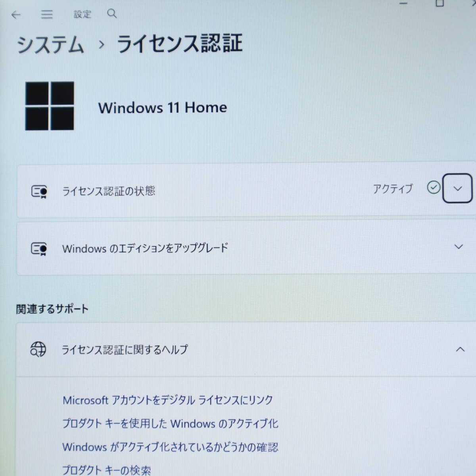This screenshot has width=476, height=476.
Task: Click the Windows 11 Home text
Action: pos(163,107)
